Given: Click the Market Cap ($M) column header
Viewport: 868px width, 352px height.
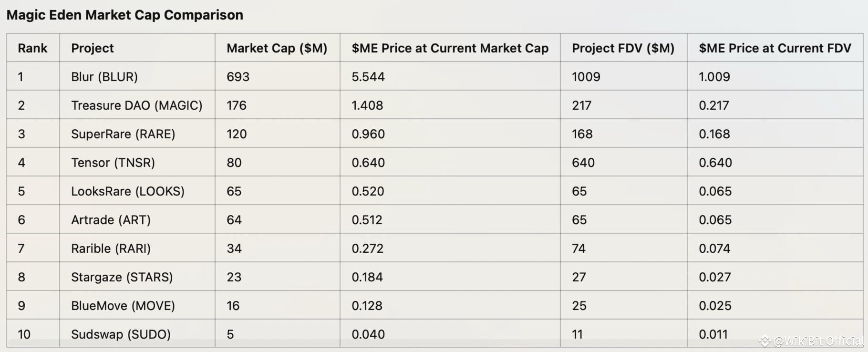Looking at the screenshot, I should coord(277,48).
